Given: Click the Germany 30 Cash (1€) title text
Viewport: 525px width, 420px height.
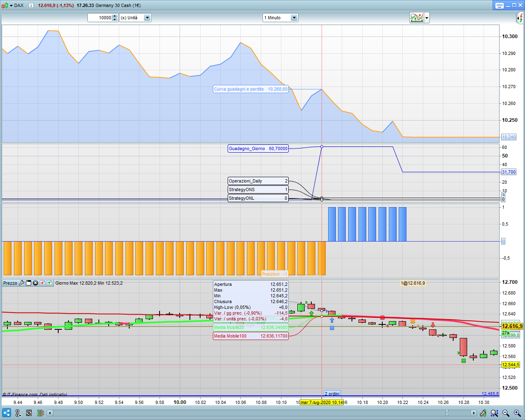Looking at the screenshot, I should point(118,5).
